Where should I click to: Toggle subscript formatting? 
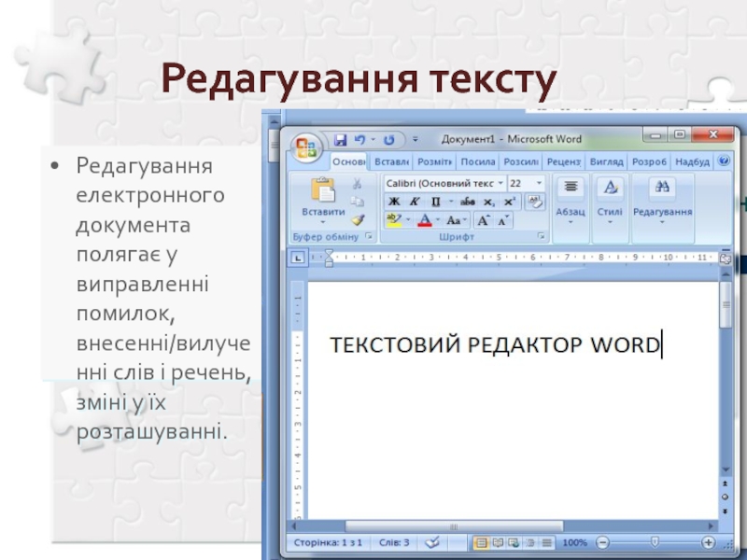488,202
